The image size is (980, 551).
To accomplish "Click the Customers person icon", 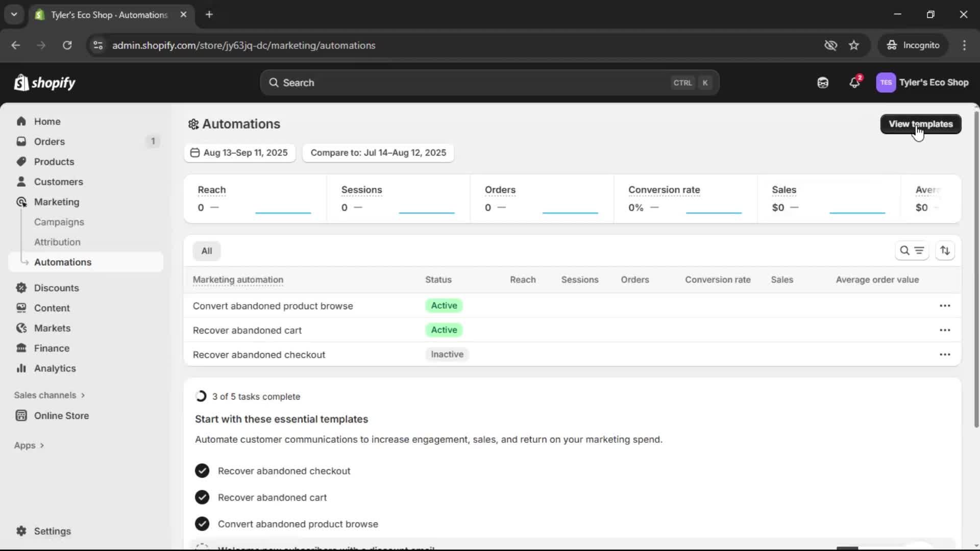I will click(x=21, y=182).
